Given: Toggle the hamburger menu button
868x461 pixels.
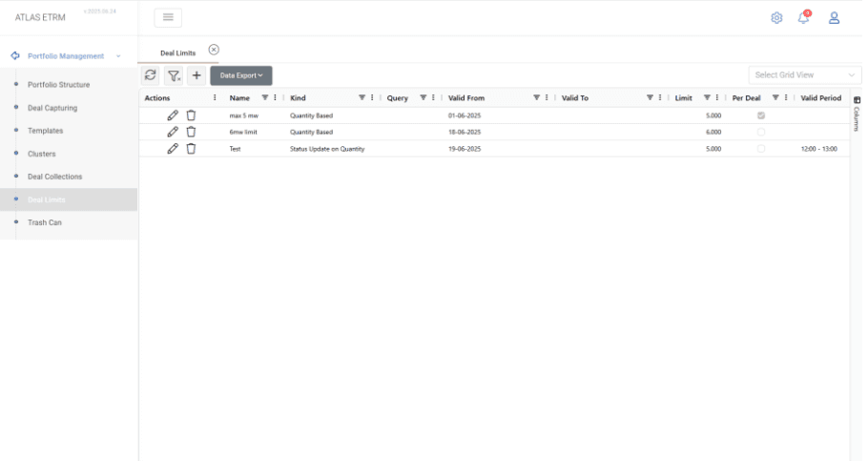Looking at the screenshot, I should (x=168, y=17).
